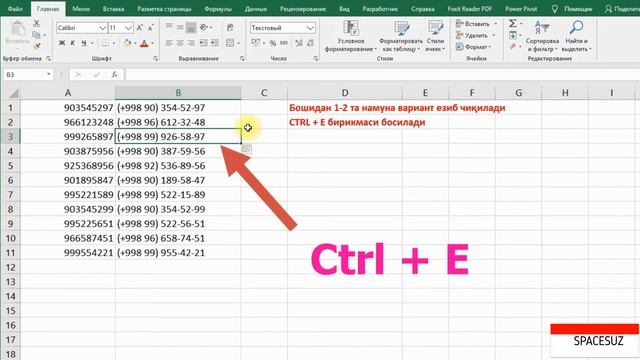Decrease font size with the smaller A icon
The height and width of the screenshot is (360, 640).
point(151,28)
